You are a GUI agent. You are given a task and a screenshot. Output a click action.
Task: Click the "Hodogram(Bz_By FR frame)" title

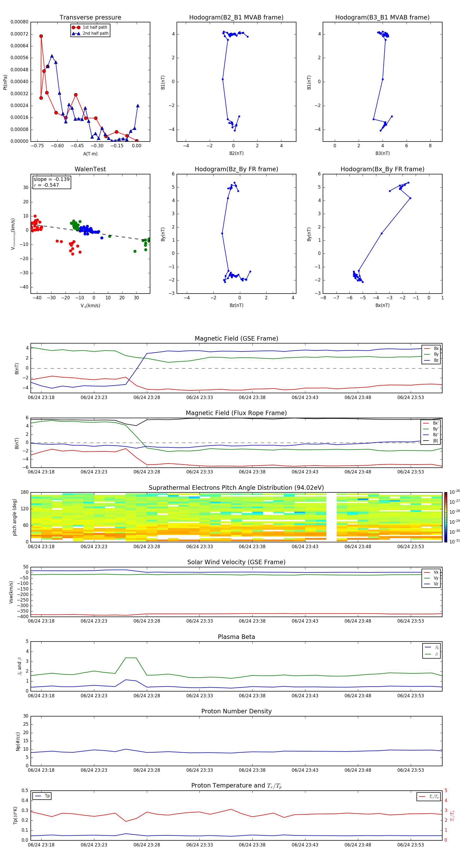click(x=236, y=169)
